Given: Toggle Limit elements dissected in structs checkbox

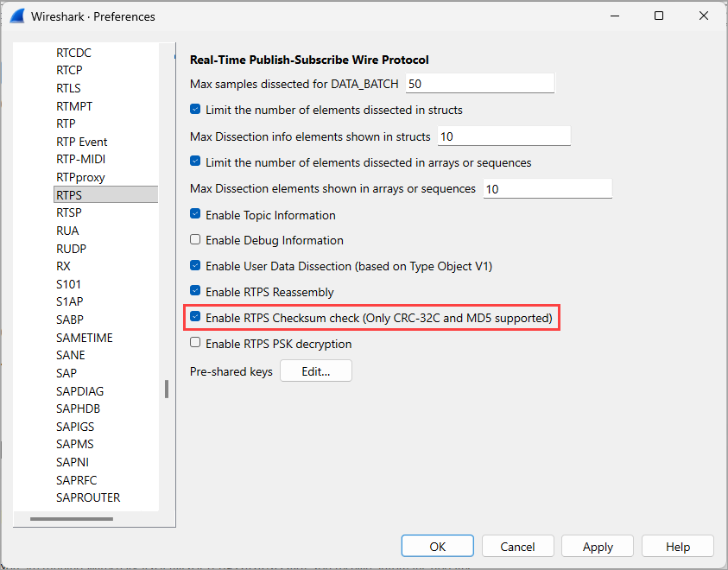Looking at the screenshot, I should (195, 110).
